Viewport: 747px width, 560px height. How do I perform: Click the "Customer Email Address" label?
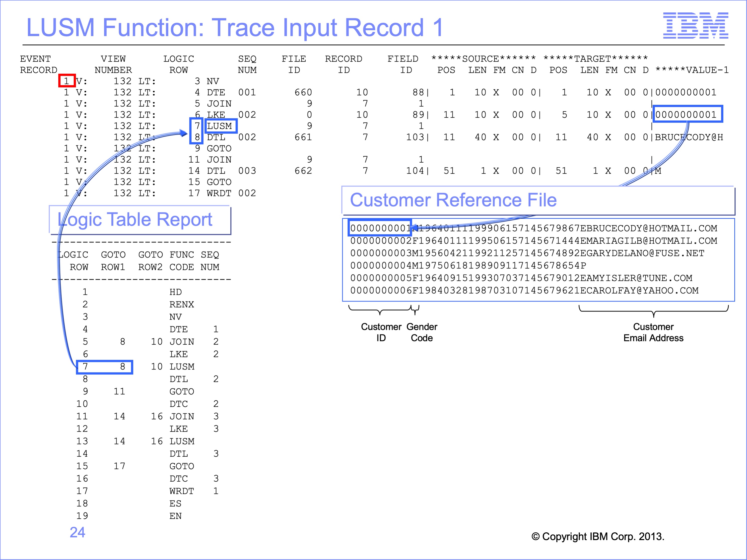point(653,332)
